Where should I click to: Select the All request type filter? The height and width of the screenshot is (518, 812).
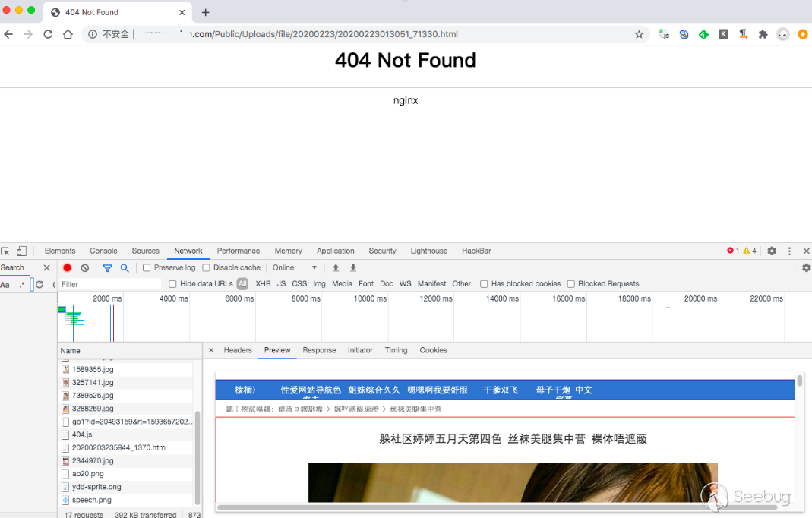[242, 284]
